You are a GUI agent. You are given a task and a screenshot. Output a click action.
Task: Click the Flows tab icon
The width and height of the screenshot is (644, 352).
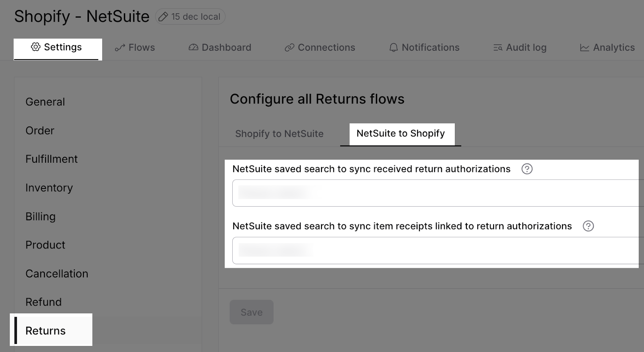[120, 48]
